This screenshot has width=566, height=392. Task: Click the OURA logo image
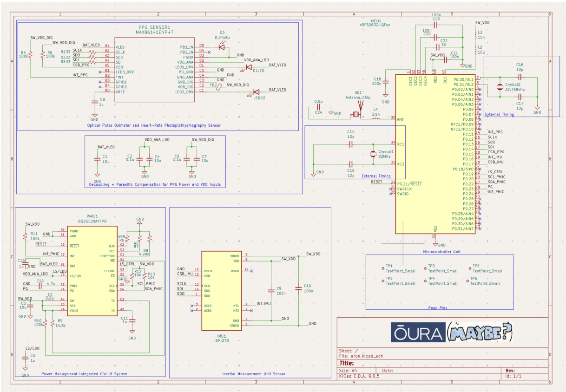click(x=417, y=333)
